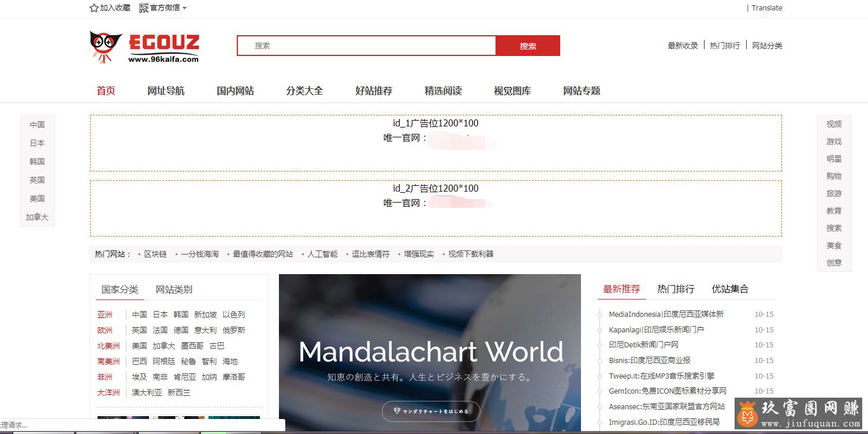Select the 国内网站 navigation item
This screenshot has height=434, width=868.
tap(235, 91)
